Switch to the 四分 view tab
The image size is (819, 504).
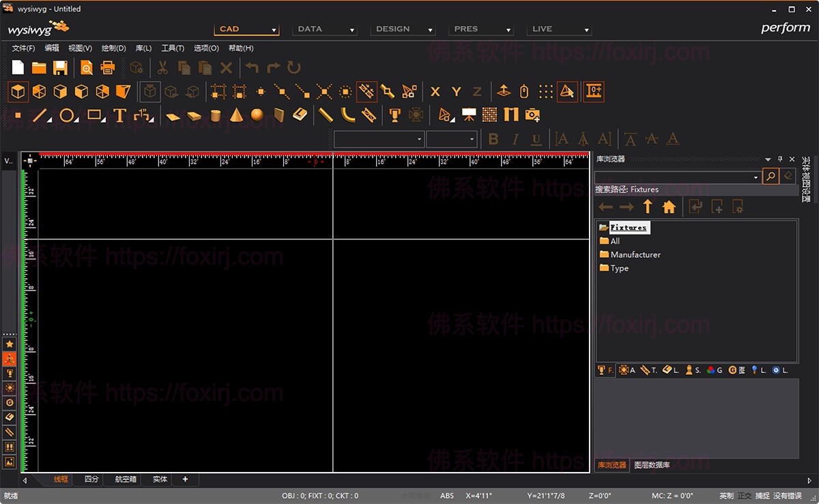click(x=91, y=479)
